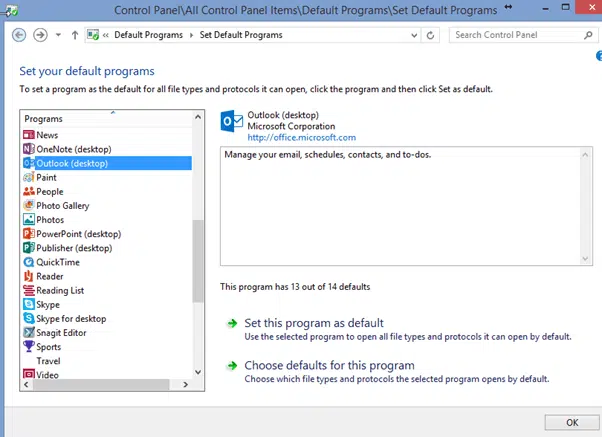
Task: Click the breadcrumb chevron after Default Programs
Action: (191, 35)
